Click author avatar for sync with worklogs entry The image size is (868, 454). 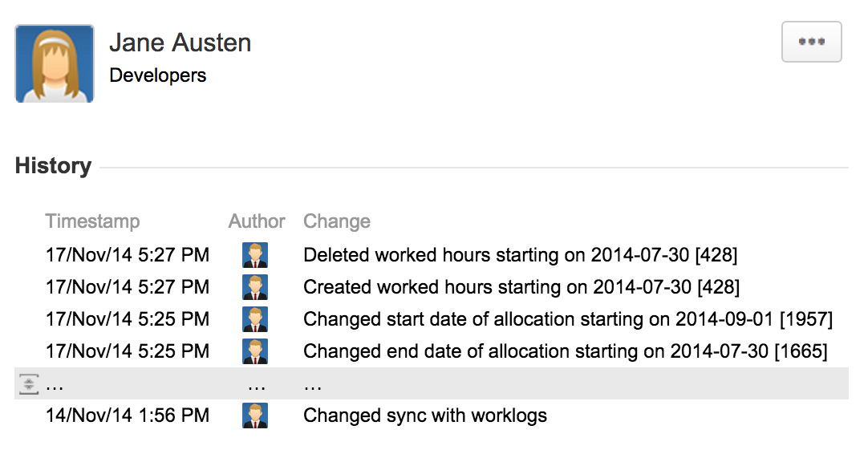tap(255, 415)
